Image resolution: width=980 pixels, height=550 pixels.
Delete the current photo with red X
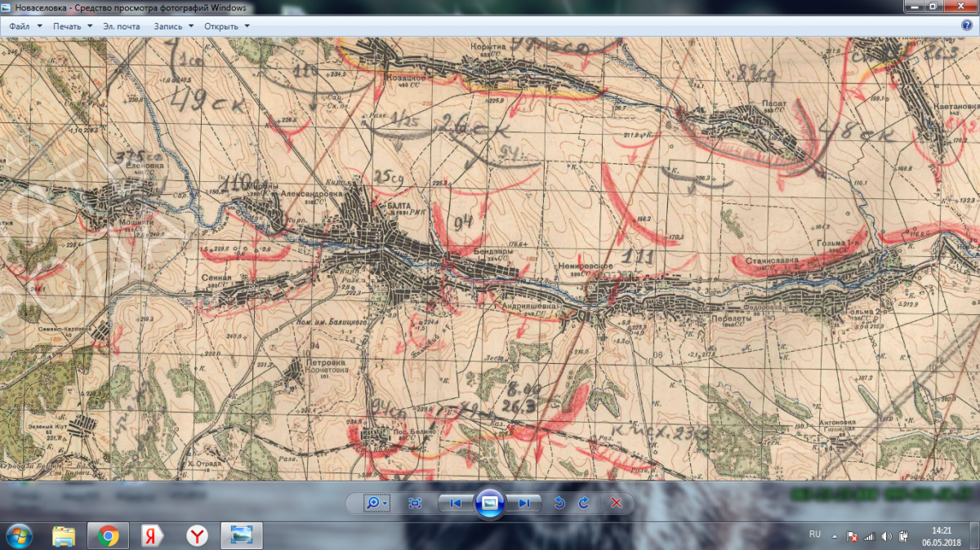pos(617,503)
